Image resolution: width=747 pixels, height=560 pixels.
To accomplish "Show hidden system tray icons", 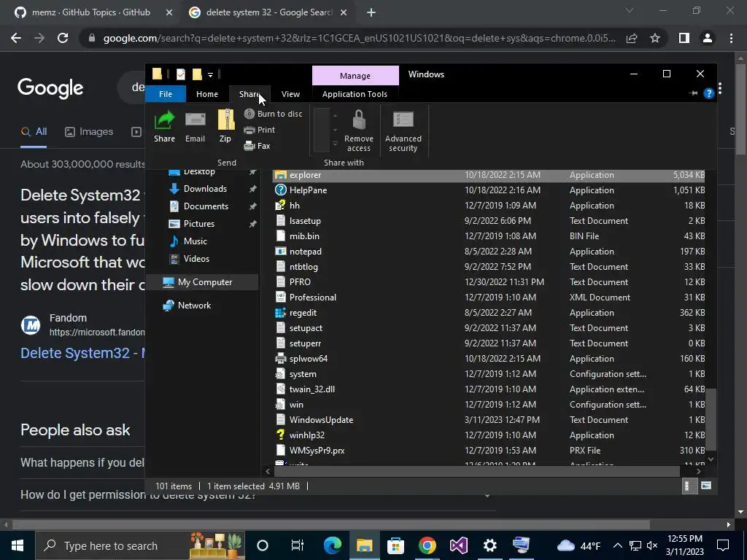I will point(617,545).
